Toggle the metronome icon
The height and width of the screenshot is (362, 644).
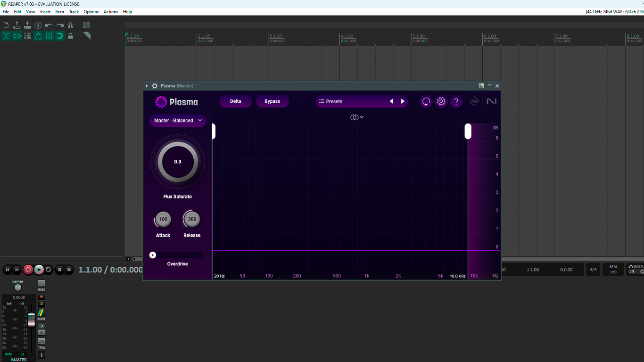(x=71, y=25)
